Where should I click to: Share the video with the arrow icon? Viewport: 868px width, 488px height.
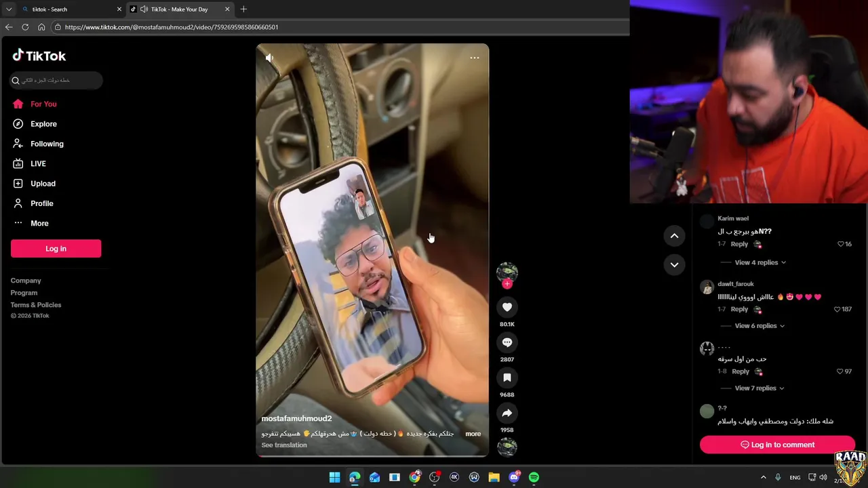pyautogui.click(x=507, y=413)
